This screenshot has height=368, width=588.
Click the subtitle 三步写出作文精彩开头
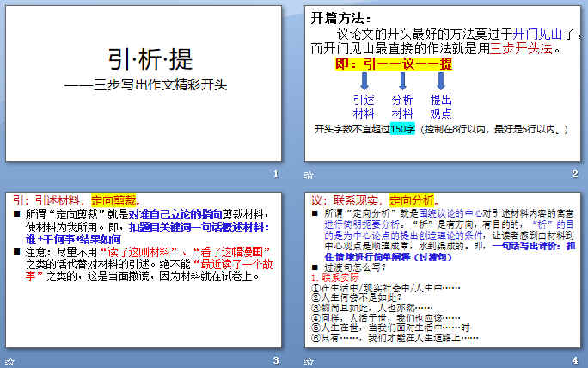point(149,85)
